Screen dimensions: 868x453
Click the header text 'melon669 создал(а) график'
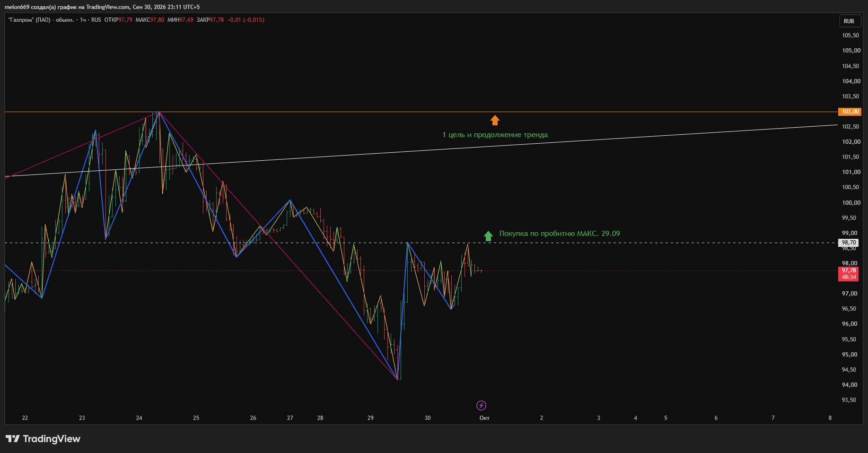(x=40, y=7)
